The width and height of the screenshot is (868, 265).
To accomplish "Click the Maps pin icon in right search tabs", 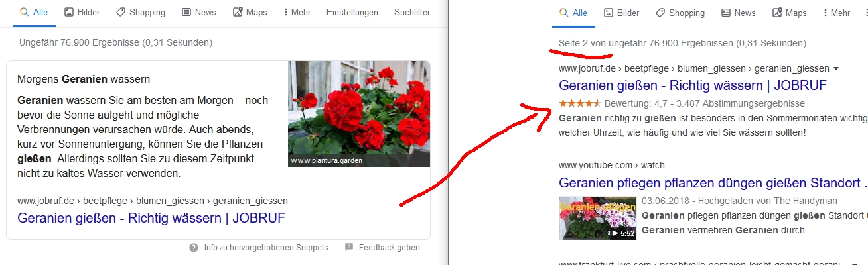I will pos(778,13).
